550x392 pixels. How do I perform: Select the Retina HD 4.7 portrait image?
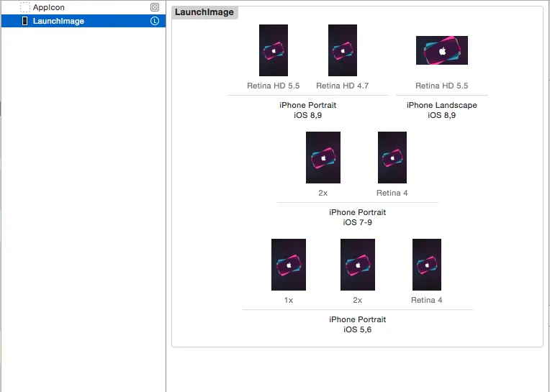tap(343, 50)
